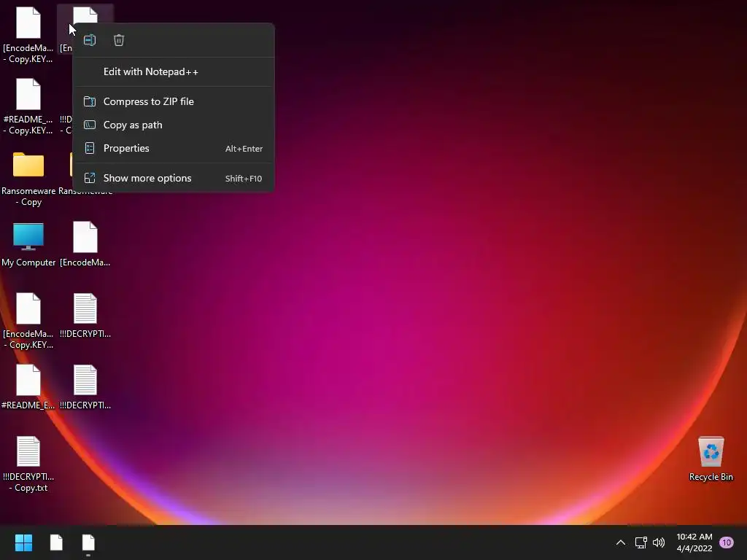The image size is (747, 560).
Task: Select the Ransomeware - Copy folder
Action: [28, 179]
